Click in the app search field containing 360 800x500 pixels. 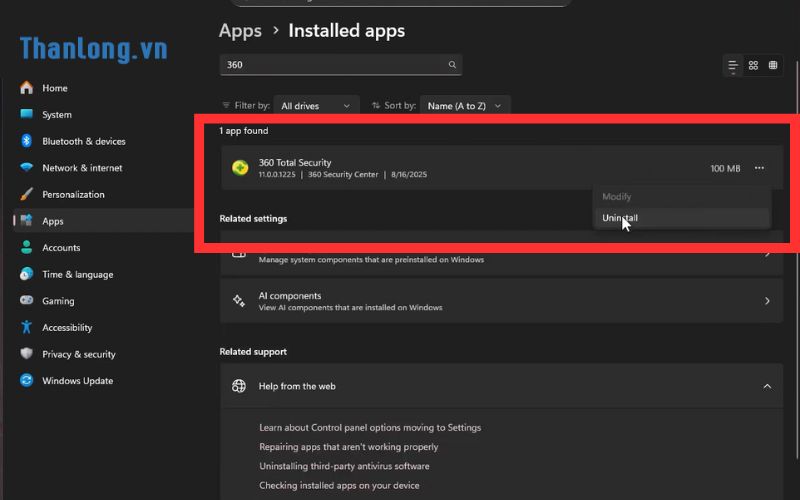341,65
